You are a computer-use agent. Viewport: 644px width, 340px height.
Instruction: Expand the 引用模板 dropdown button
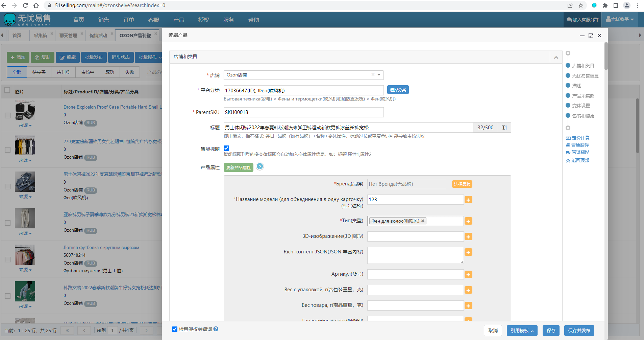522,331
